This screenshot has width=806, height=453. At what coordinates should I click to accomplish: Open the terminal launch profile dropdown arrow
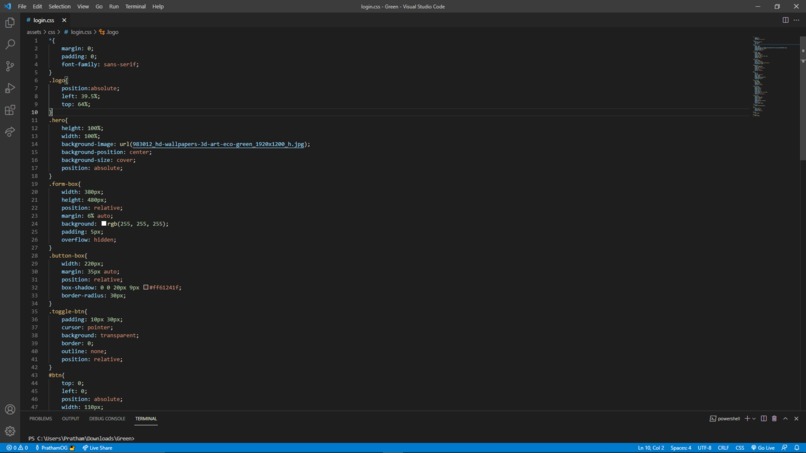[754, 419]
